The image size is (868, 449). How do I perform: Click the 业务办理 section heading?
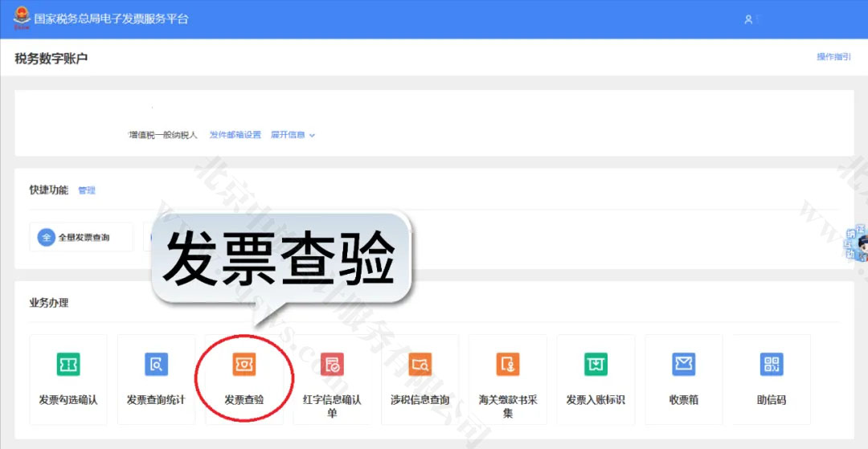49,303
